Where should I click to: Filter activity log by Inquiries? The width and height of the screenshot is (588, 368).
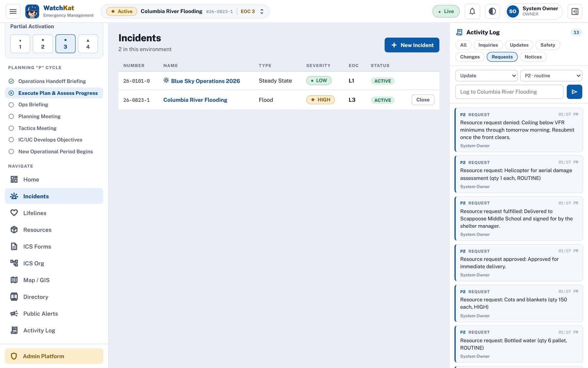coord(488,45)
